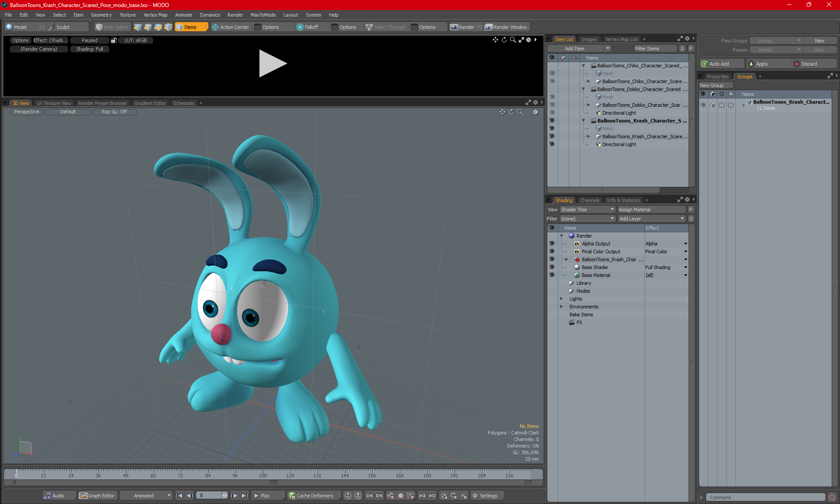Toggle Options checkbox after Action Center

click(258, 27)
